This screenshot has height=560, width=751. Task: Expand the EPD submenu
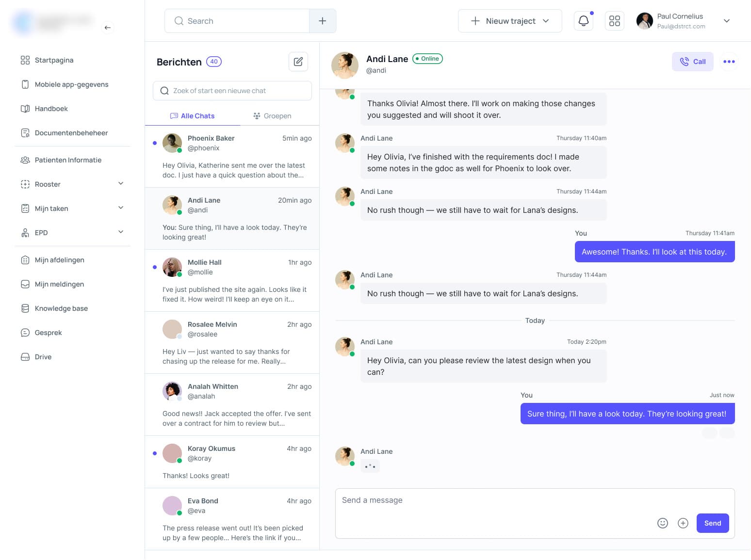pyautogui.click(x=121, y=232)
